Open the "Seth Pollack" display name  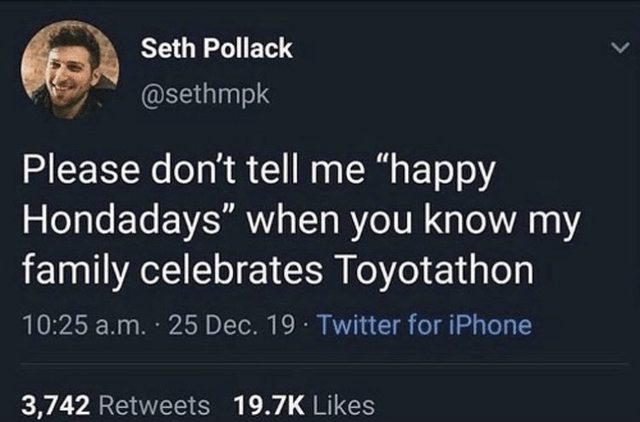[x=216, y=49]
